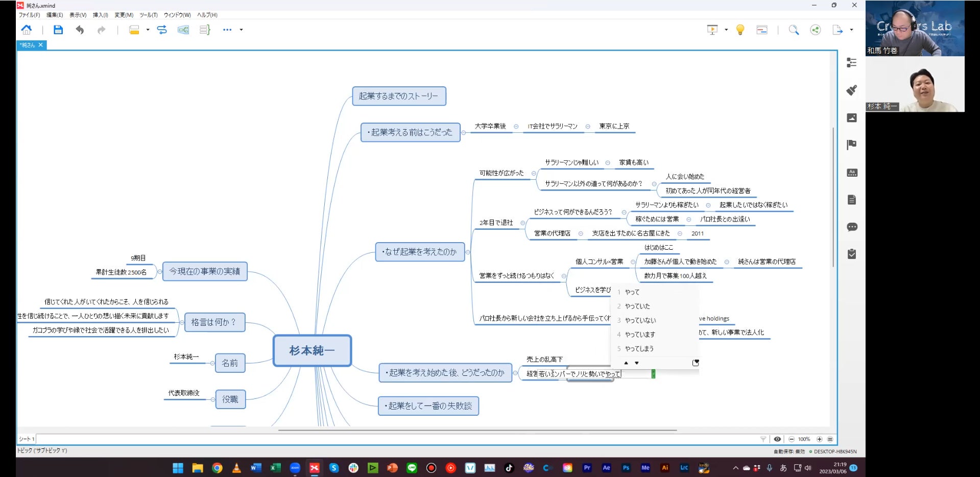
Task: Click the green share icon
Action: 816,30
